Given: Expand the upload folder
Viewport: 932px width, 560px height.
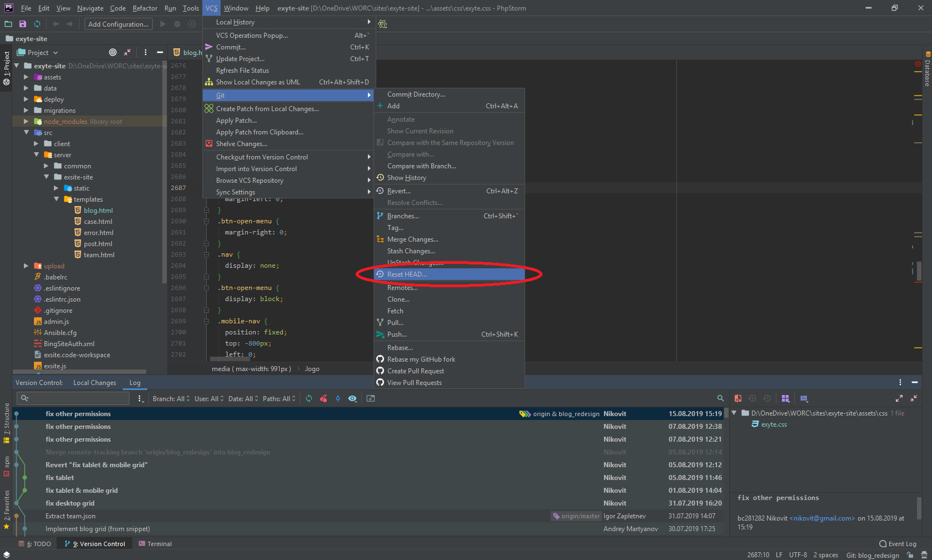Looking at the screenshot, I should (26, 266).
